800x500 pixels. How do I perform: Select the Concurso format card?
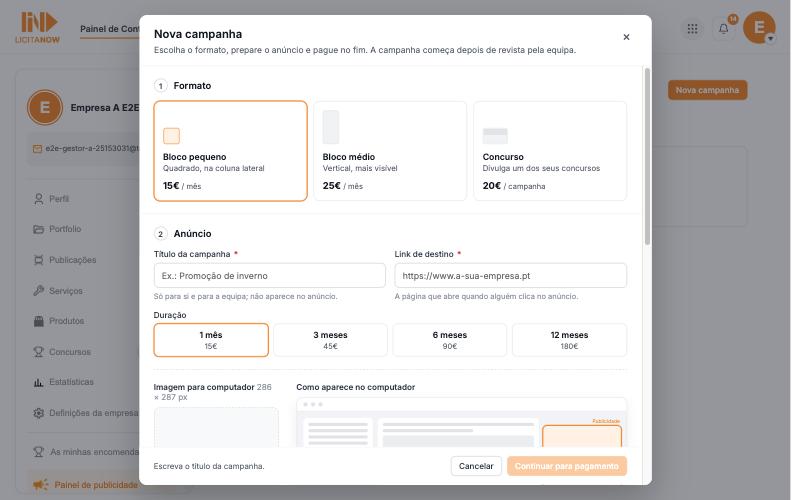tap(550, 151)
